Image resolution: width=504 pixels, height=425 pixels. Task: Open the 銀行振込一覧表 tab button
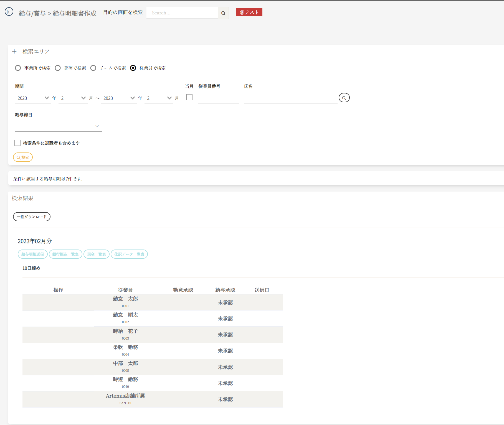[65, 254]
